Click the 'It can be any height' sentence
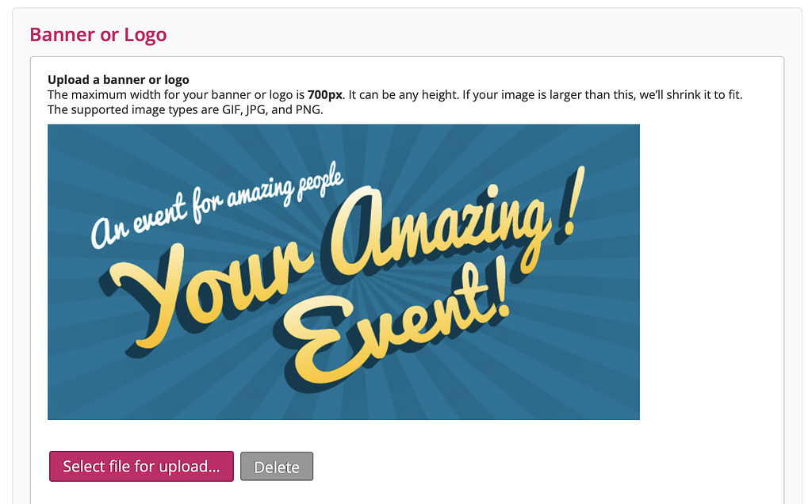Image resolution: width=812 pixels, height=504 pixels. (x=411, y=94)
